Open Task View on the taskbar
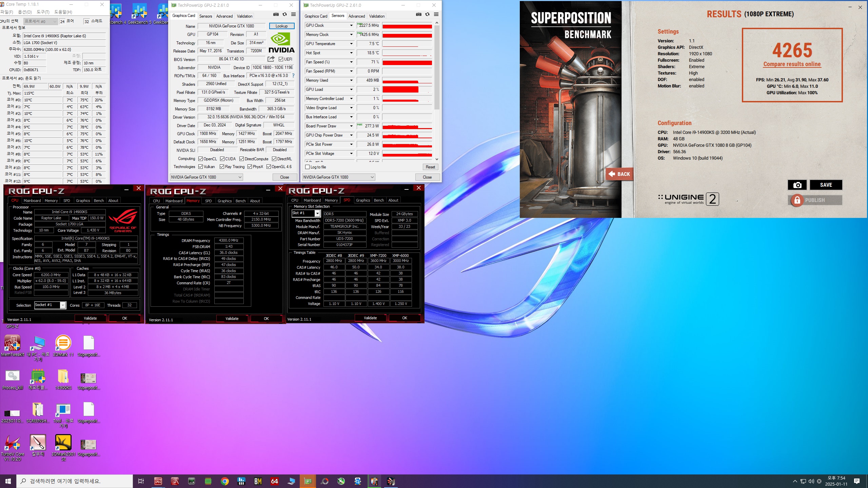Viewport: 868px width, 488px height. point(141,481)
